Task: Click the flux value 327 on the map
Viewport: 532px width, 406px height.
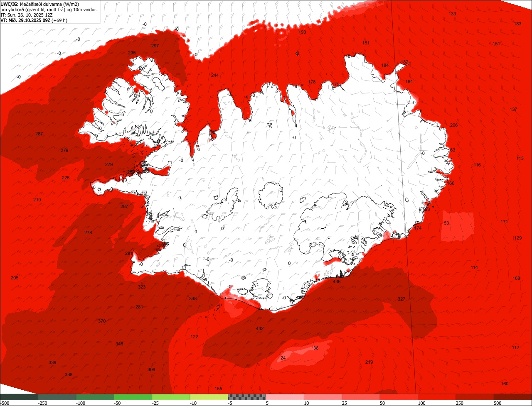Action: point(401,299)
